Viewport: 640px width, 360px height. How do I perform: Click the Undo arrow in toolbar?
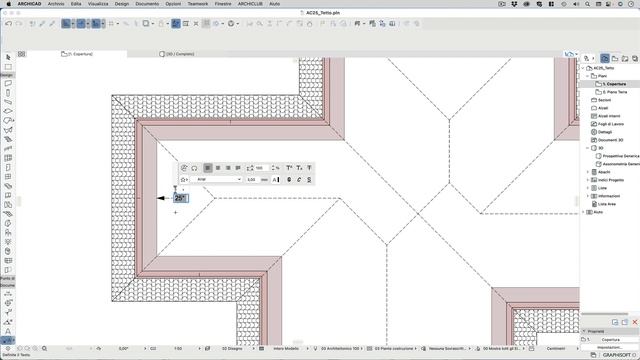coord(9,24)
